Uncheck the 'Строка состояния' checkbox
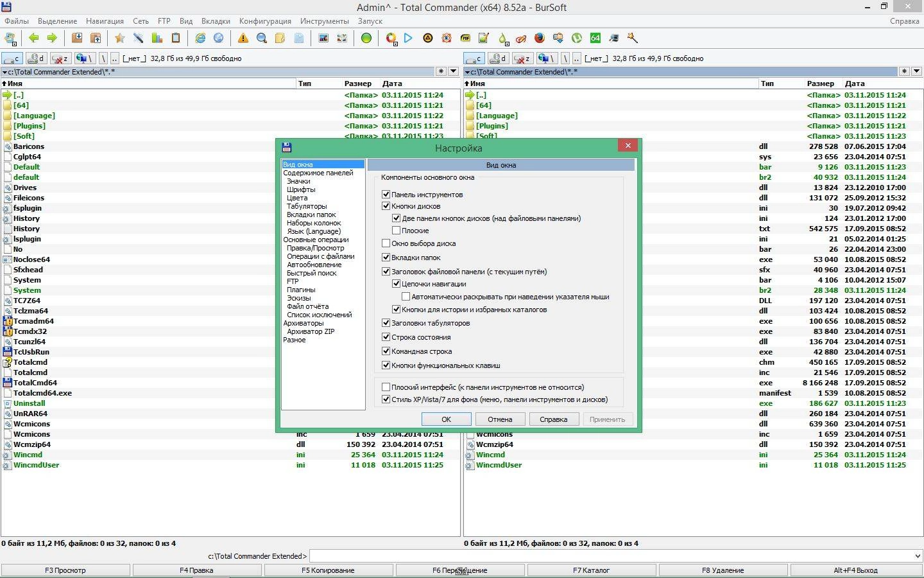The height and width of the screenshot is (578, 924). click(386, 337)
